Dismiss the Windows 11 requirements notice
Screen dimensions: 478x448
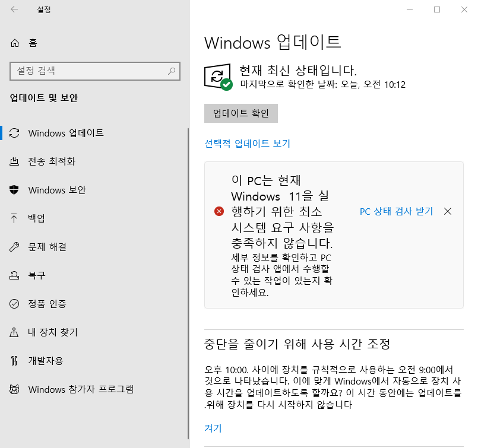coord(448,211)
